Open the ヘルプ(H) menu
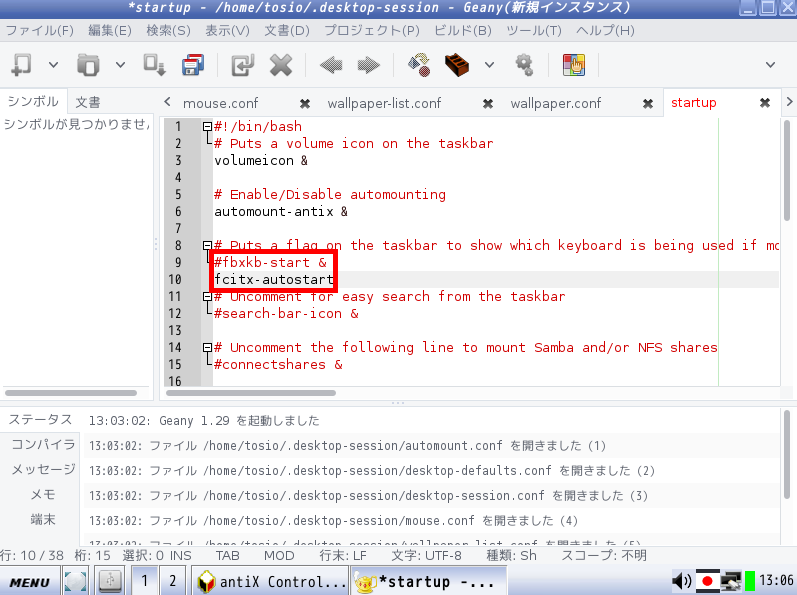This screenshot has width=797, height=595. [605, 30]
